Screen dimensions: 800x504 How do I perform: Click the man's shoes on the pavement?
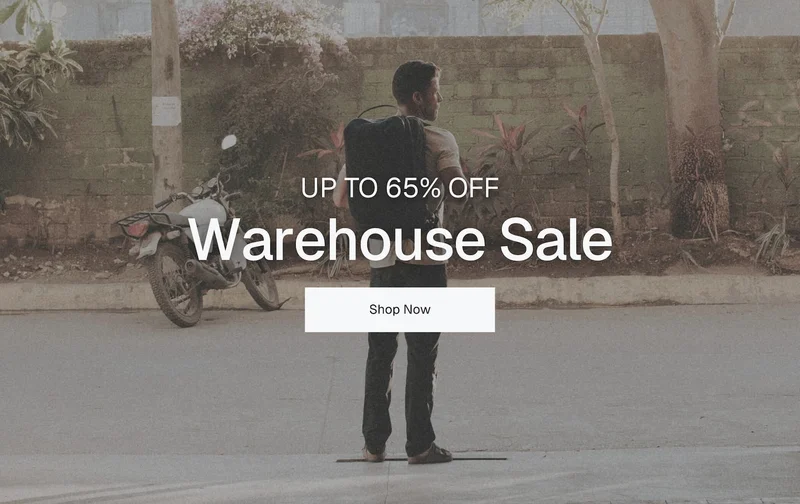[x=408, y=454]
